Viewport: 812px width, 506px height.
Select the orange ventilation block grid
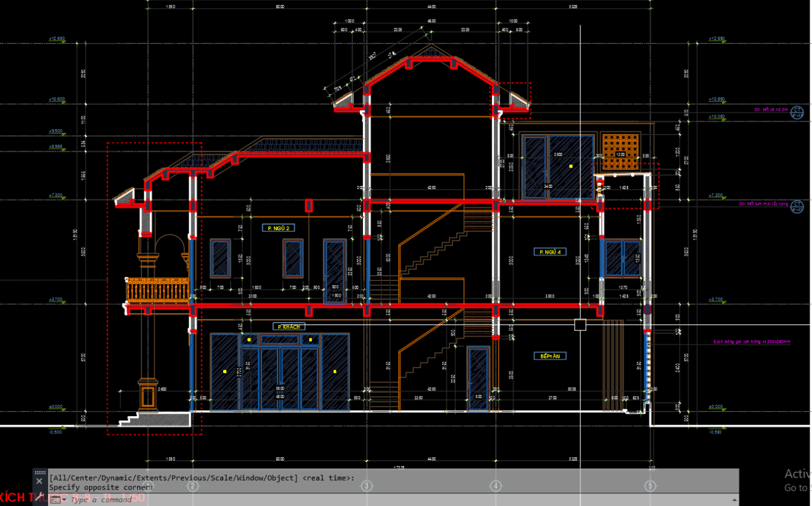pos(620,152)
